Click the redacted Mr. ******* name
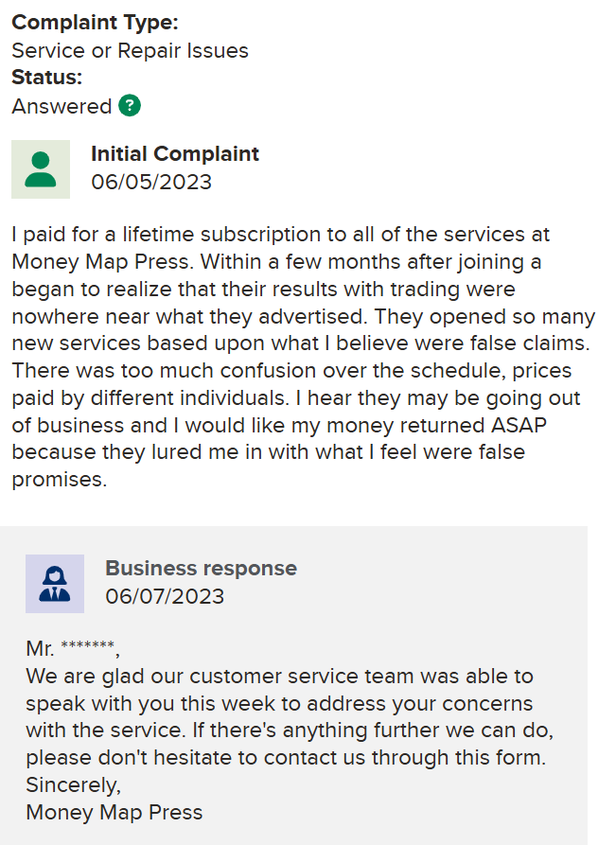 71,649
